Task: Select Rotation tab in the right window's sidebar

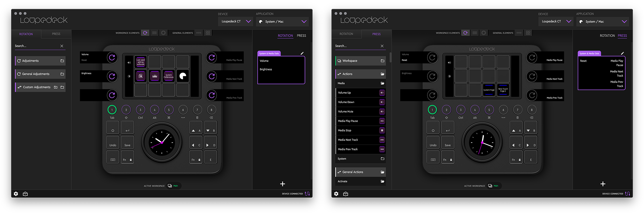Action: tap(346, 34)
